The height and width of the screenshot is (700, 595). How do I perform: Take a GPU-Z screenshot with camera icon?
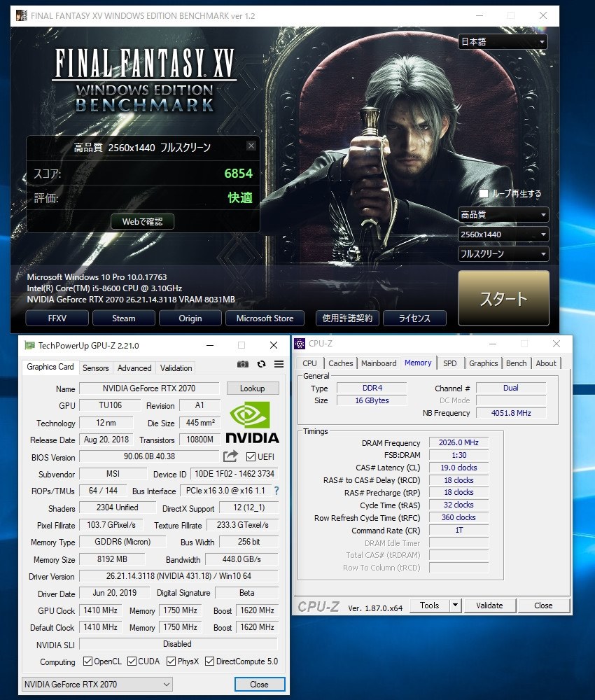(243, 364)
